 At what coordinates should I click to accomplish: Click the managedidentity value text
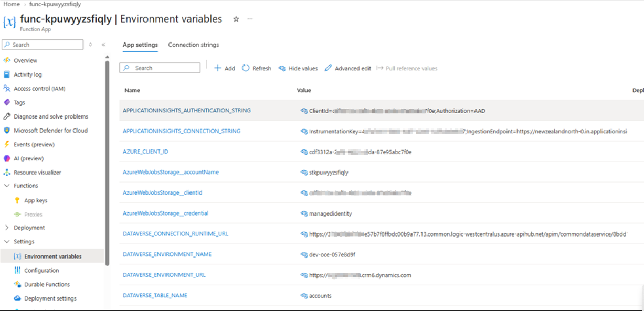tap(331, 213)
